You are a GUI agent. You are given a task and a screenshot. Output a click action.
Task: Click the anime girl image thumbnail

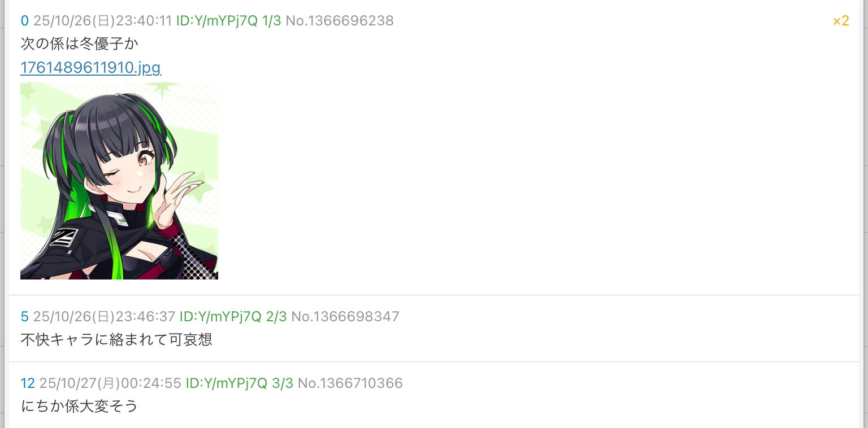click(119, 181)
